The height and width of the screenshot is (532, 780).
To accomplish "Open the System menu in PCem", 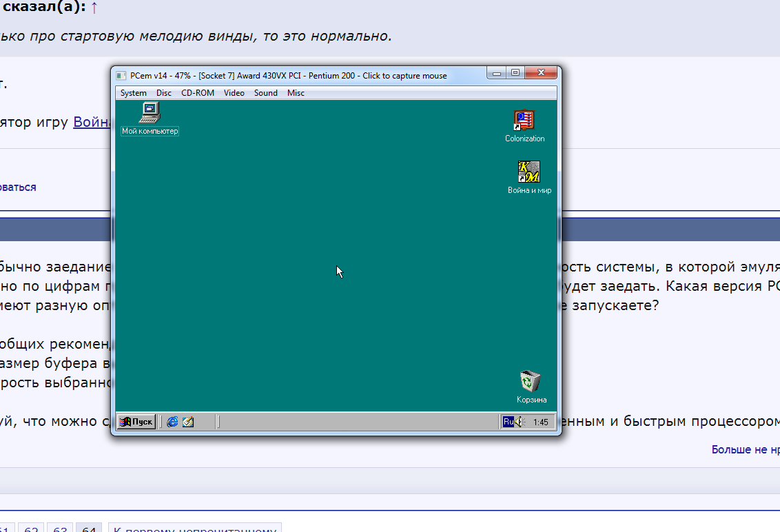I will click(x=133, y=92).
